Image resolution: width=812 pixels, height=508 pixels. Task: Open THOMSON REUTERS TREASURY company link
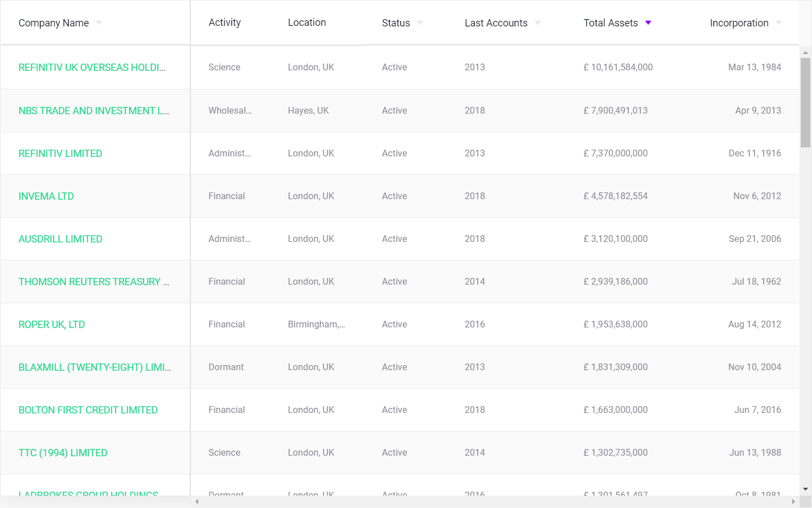point(94,282)
